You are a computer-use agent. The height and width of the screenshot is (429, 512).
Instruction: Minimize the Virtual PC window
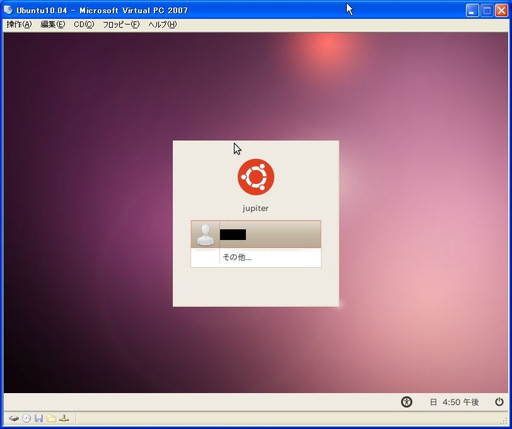pyautogui.click(x=472, y=11)
